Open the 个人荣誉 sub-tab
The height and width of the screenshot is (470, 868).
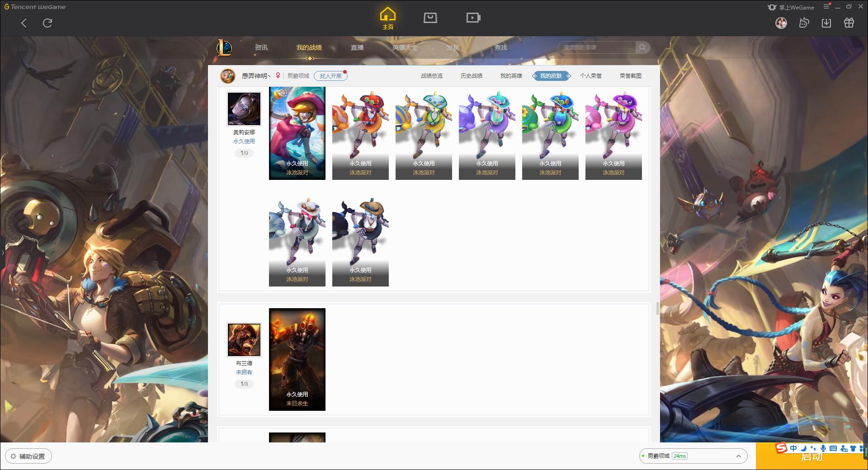click(x=591, y=76)
